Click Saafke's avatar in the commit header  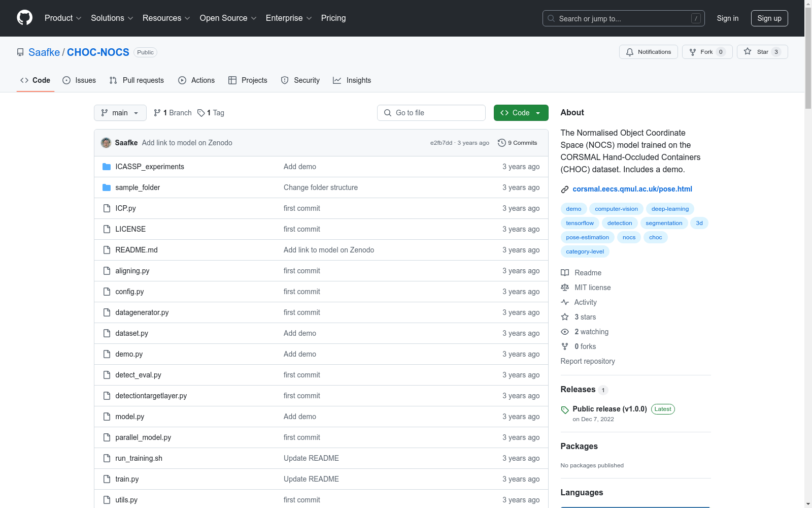pyautogui.click(x=106, y=143)
